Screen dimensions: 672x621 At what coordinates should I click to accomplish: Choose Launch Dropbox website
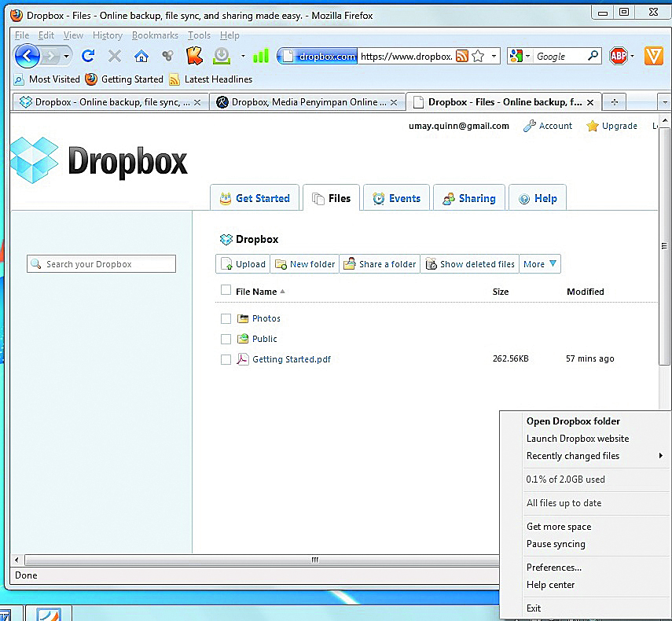[578, 439]
